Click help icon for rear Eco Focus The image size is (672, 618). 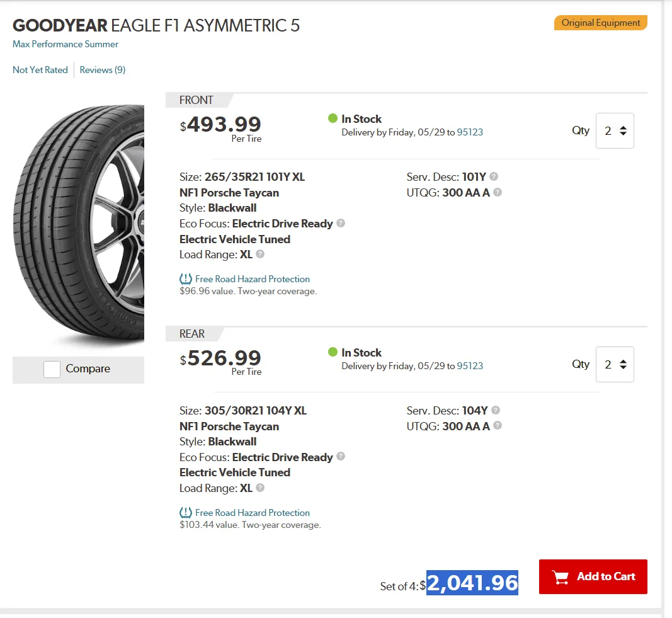pyautogui.click(x=341, y=457)
